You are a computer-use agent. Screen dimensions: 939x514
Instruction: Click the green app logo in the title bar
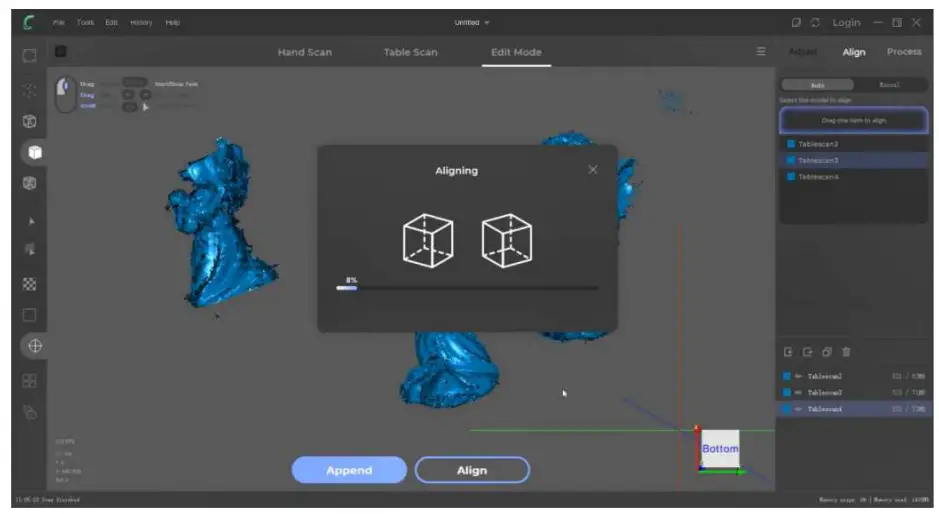28,23
